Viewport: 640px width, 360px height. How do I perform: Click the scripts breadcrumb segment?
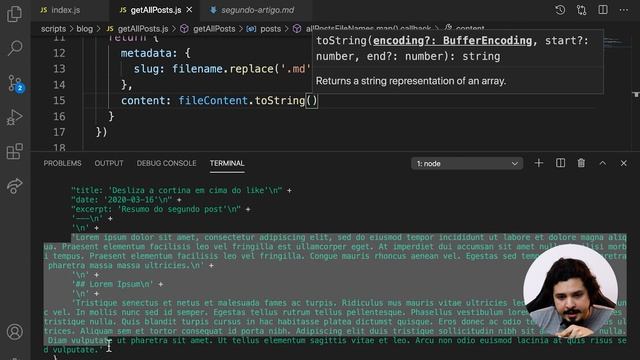click(53, 29)
